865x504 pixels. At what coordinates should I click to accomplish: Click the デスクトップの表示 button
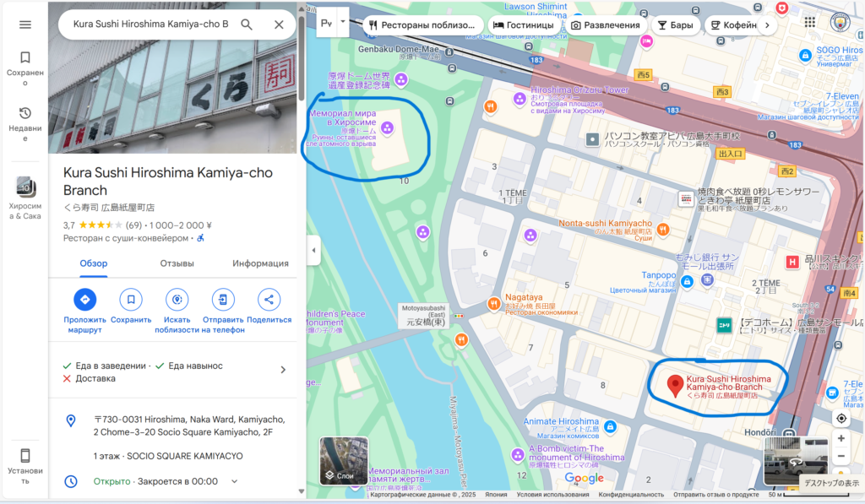[832, 483]
